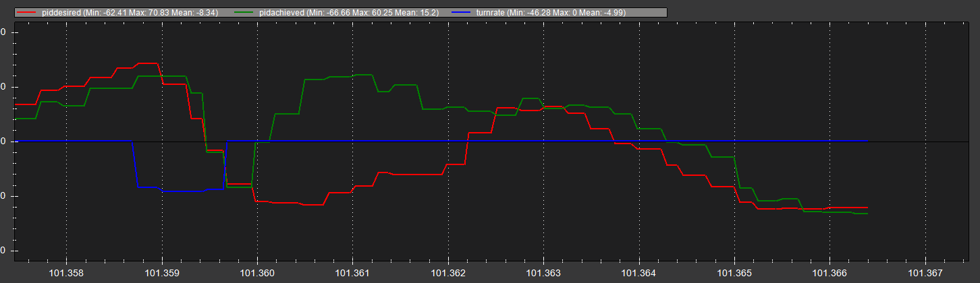Click the piddesired legend entry
The image size is (980, 283).
[x=117, y=12]
